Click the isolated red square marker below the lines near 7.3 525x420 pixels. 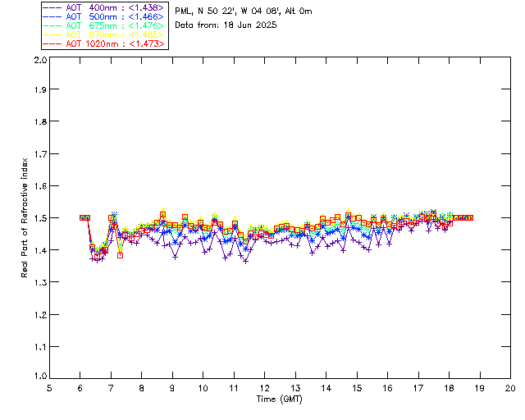[121, 256]
